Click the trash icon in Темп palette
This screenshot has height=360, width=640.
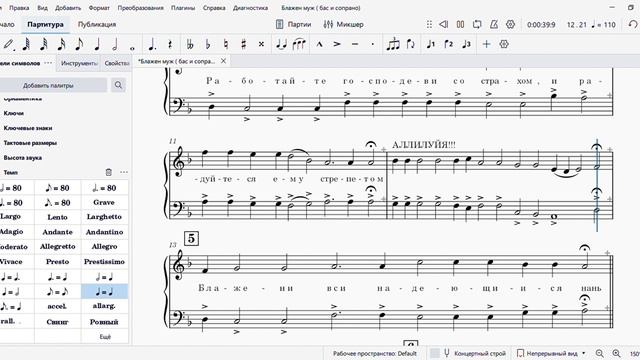[109, 172]
